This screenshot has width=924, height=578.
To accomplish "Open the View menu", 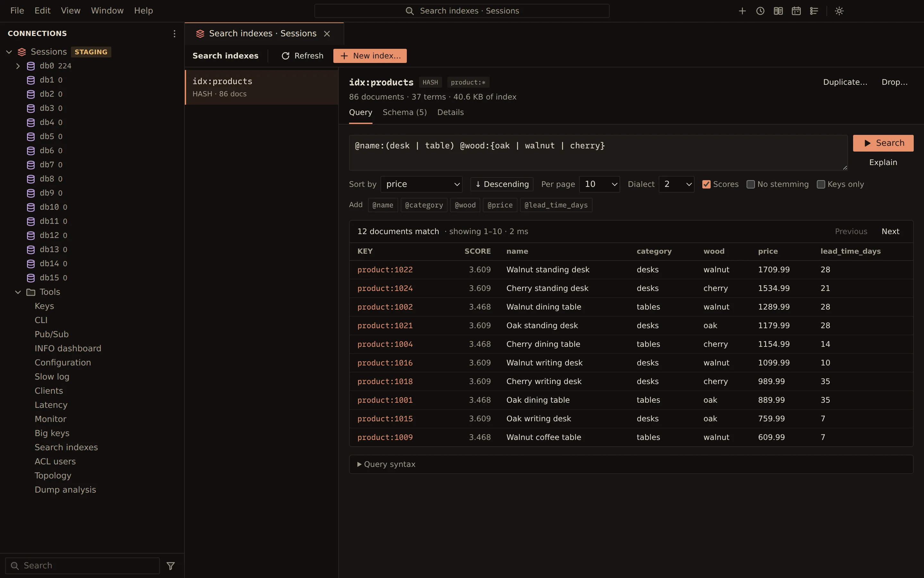I will coord(71,11).
